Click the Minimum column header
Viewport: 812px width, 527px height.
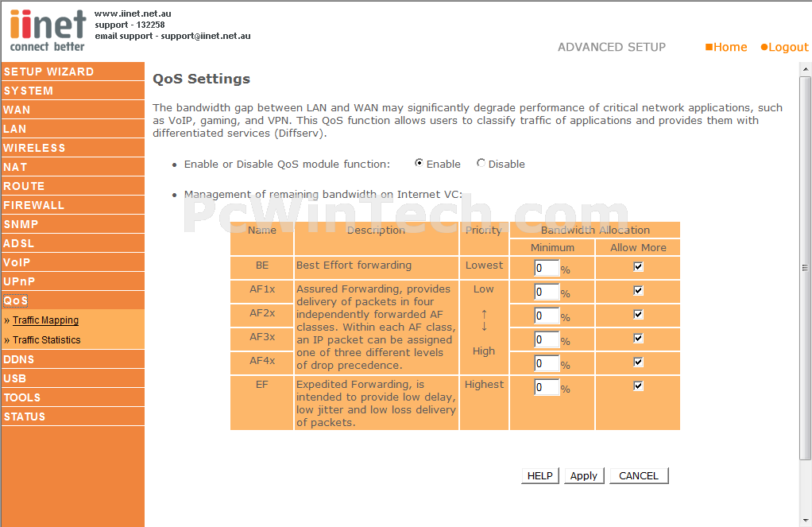coord(552,248)
